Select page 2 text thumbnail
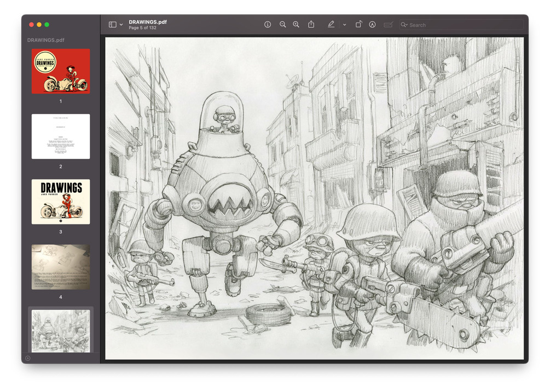 click(x=61, y=136)
